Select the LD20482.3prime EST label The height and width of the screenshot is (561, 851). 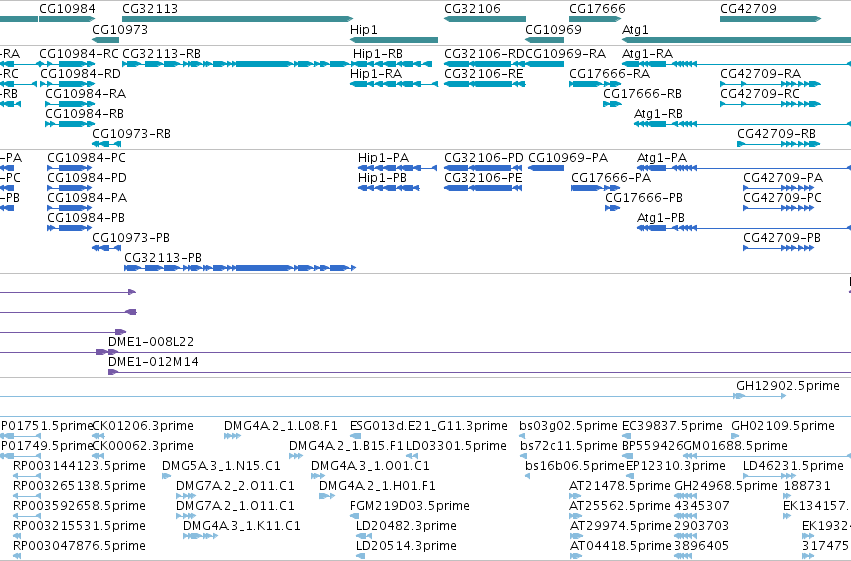pyautogui.click(x=407, y=526)
